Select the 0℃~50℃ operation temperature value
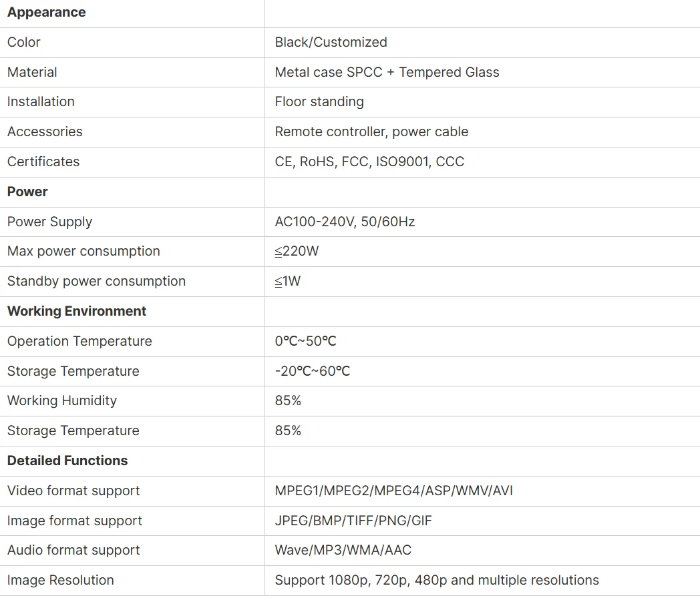 coord(305,341)
